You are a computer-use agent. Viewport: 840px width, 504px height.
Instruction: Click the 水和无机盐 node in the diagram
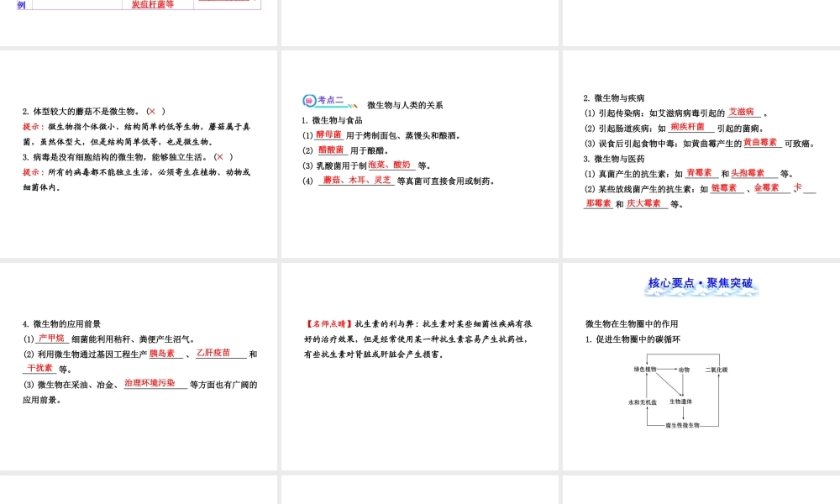(643, 402)
